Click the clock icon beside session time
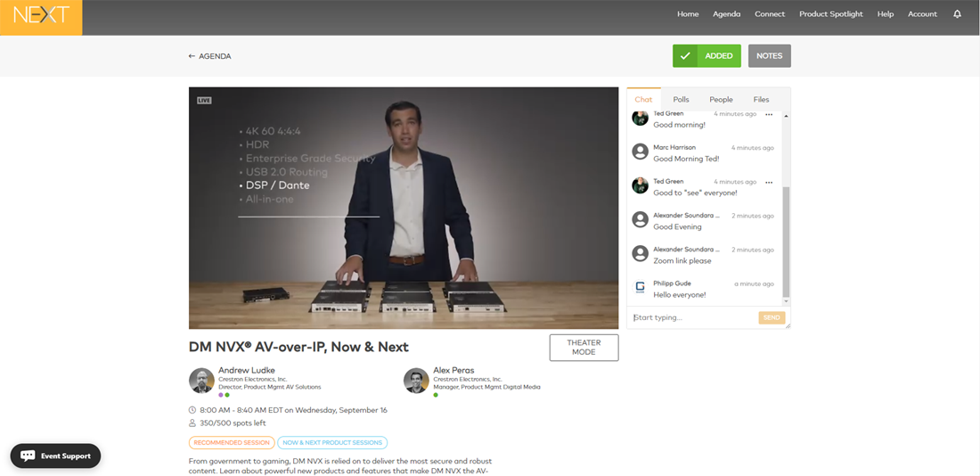The height and width of the screenshot is (476, 980). click(192, 410)
